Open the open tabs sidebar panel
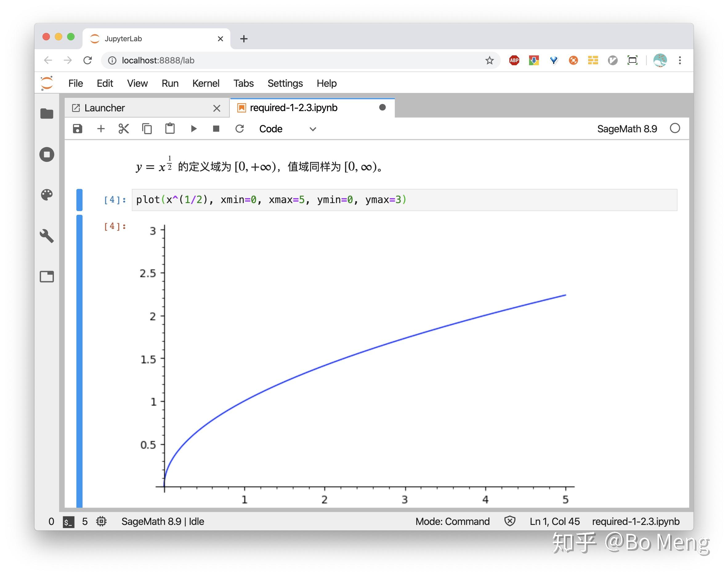The height and width of the screenshot is (576, 728). click(x=47, y=277)
